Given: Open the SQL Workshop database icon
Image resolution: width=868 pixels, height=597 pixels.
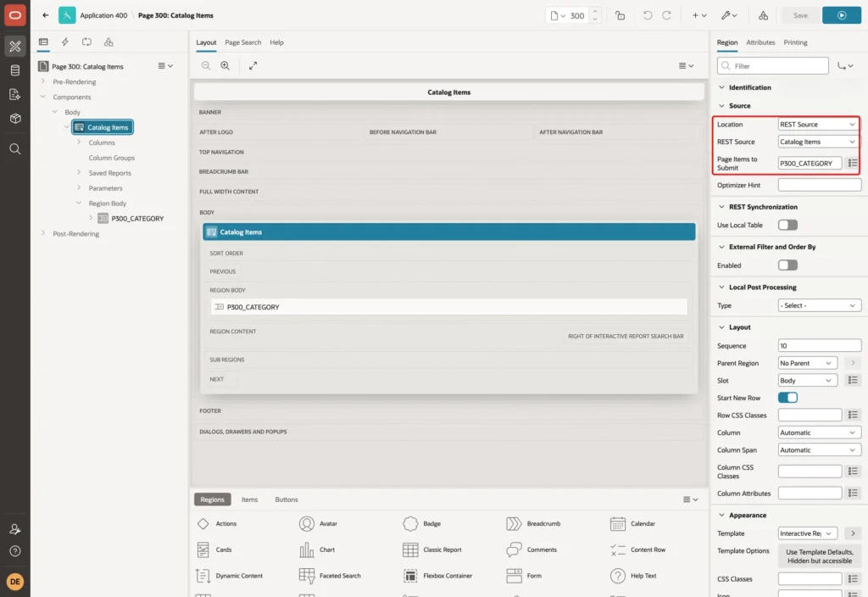Looking at the screenshot, I should [15, 70].
